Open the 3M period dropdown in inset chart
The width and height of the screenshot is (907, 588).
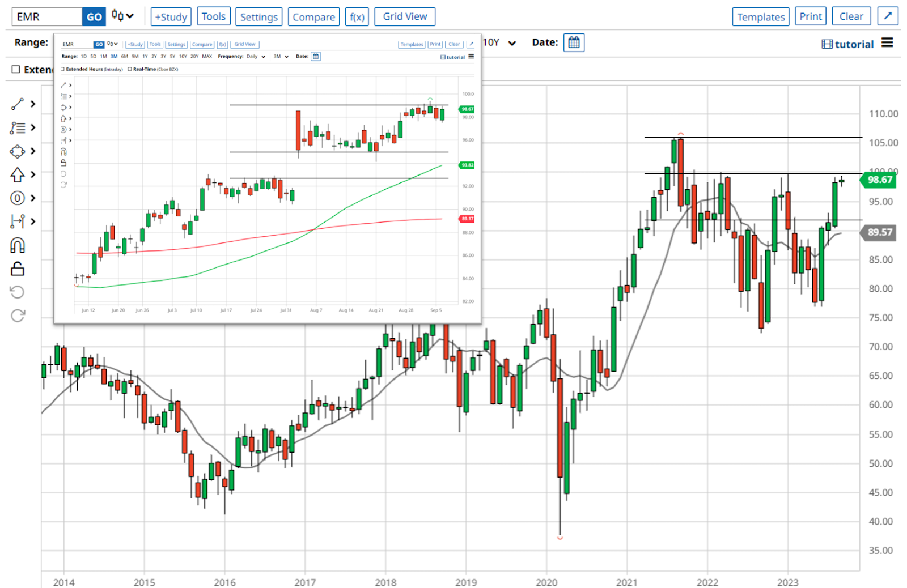point(281,57)
